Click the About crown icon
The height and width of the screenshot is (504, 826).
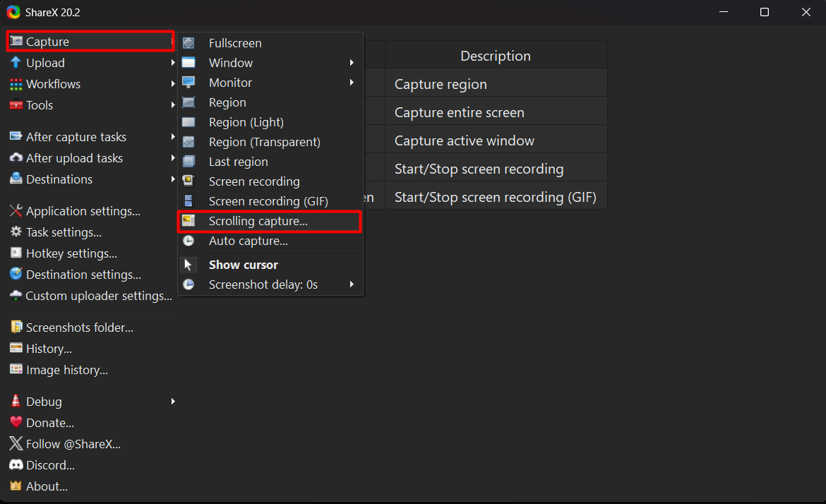(16, 486)
